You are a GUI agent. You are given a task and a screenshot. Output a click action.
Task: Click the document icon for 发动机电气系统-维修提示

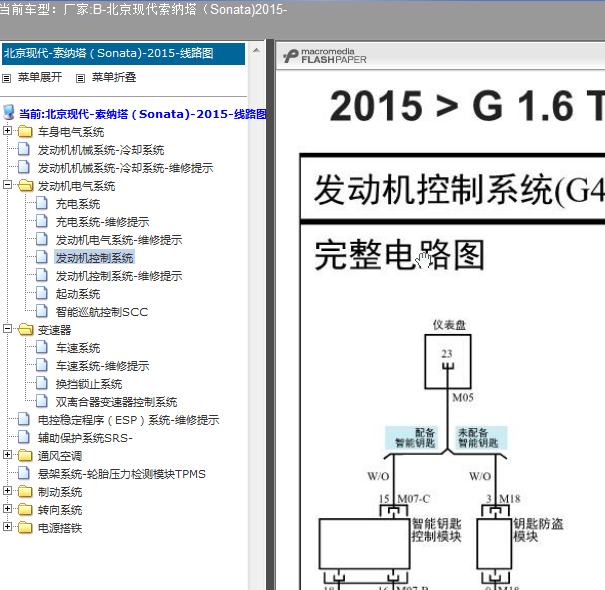(42, 239)
